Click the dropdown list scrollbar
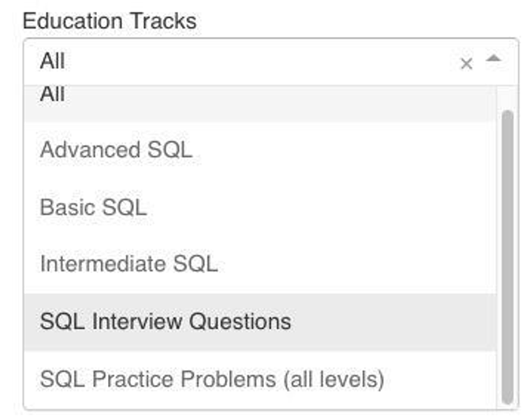Image resolution: width=532 pixels, height=419 pixels. [508, 253]
